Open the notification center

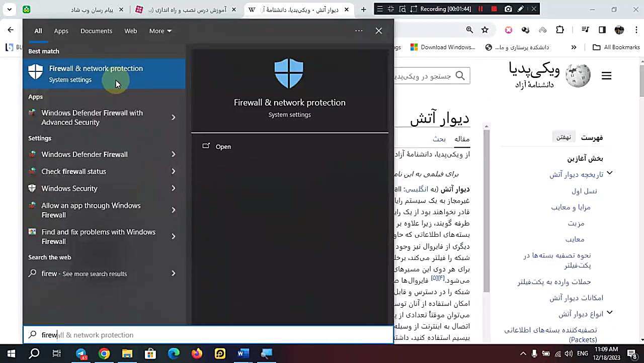[x=632, y=353]
